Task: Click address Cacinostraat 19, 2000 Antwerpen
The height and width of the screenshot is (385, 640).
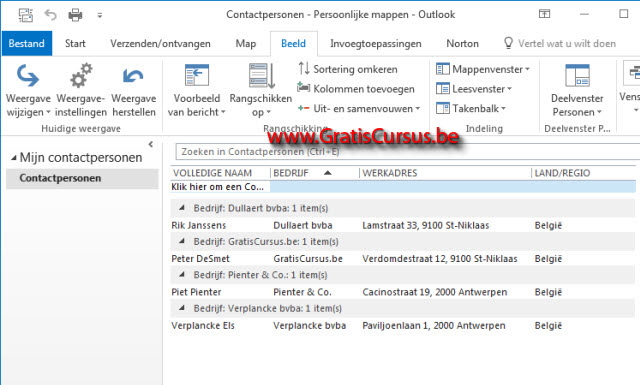Action: coord(435,292)
